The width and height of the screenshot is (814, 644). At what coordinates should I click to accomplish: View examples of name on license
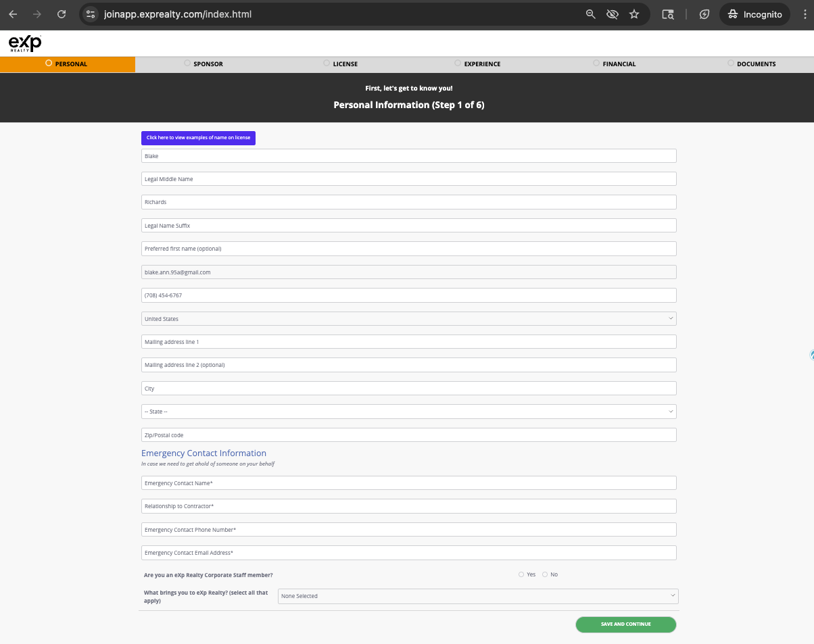point(198,138)
